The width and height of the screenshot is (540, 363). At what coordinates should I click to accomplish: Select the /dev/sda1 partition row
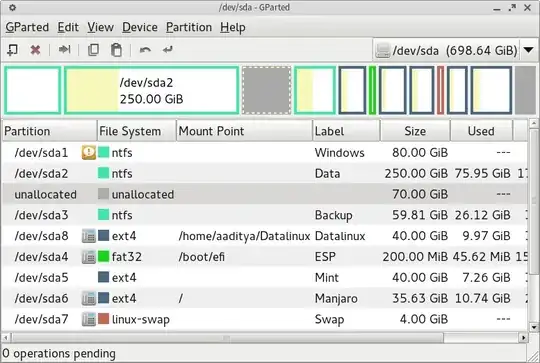point(264,153)
